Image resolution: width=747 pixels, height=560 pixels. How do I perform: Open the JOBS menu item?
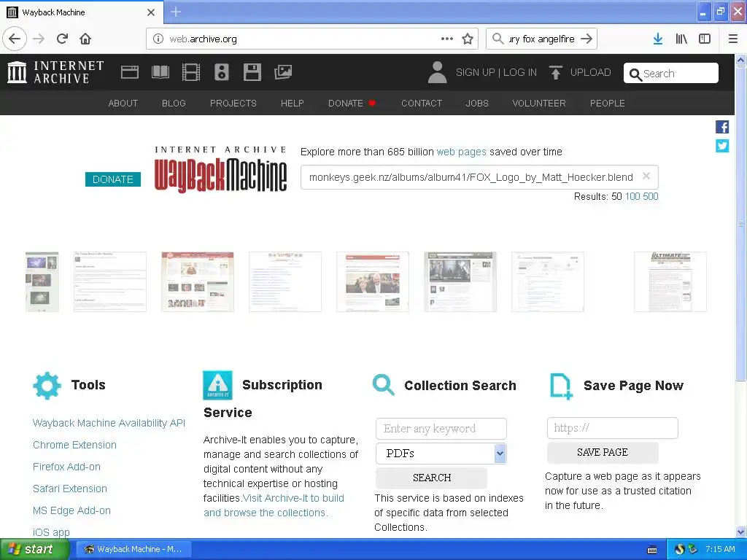click(477, 104)
